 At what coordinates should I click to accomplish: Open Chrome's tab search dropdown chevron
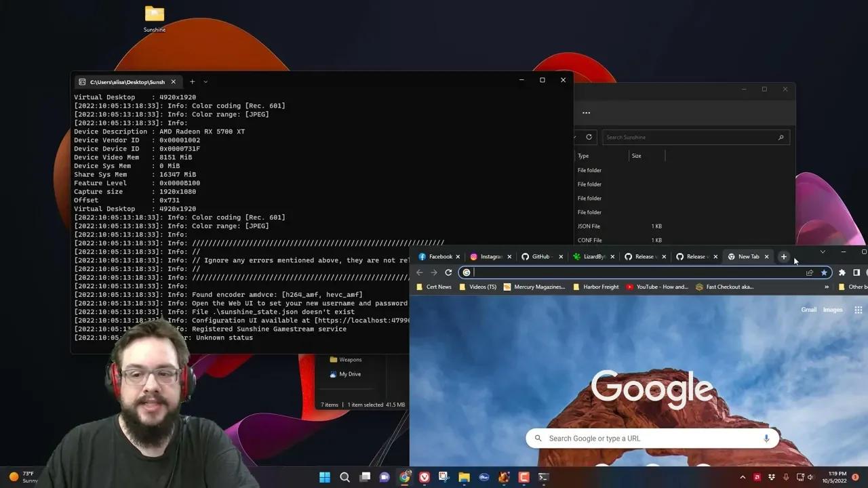click(x=823, y=251)
